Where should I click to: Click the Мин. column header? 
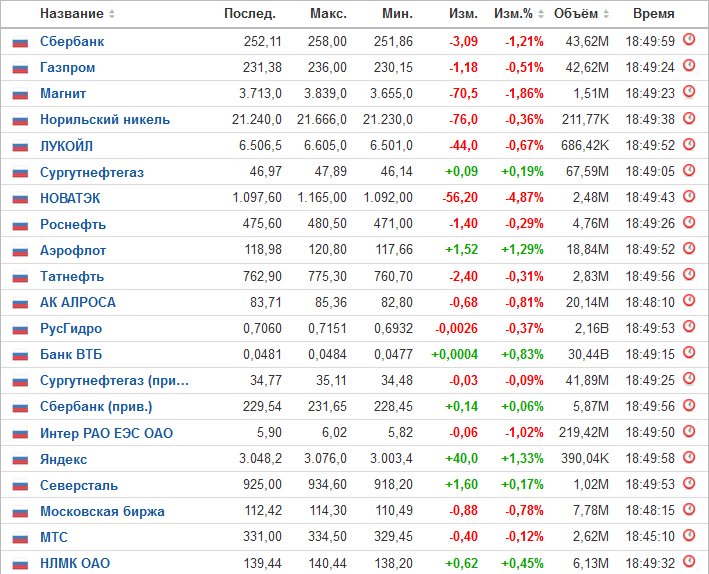(397, 14)
